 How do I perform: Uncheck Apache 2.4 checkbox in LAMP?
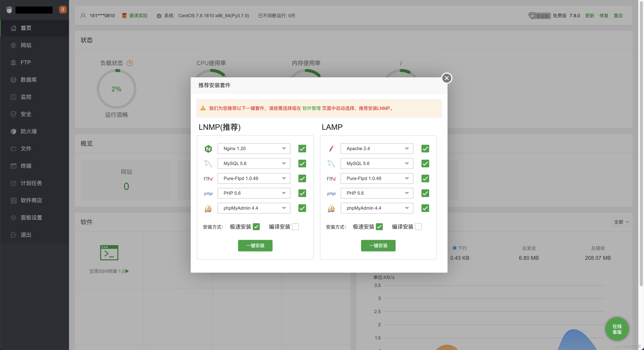425,149
